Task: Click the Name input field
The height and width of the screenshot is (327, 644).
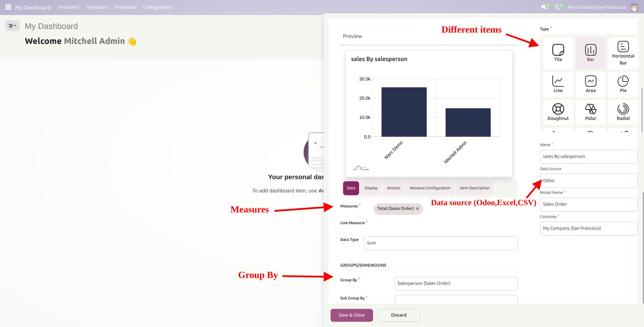Action: coord(588,157)
